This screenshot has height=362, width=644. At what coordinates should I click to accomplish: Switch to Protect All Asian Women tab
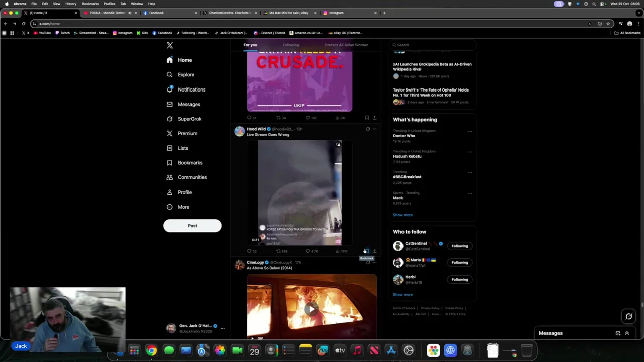346,45
